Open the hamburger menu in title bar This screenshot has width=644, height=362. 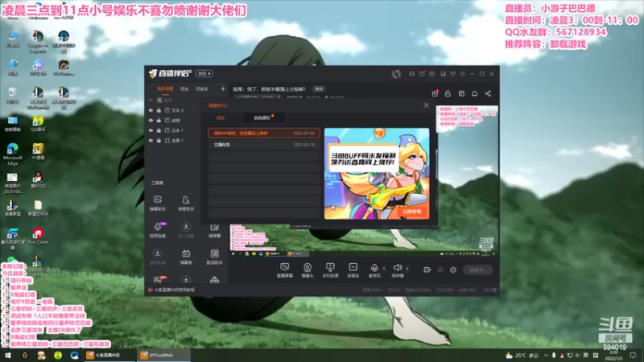[x=462, y=74]
